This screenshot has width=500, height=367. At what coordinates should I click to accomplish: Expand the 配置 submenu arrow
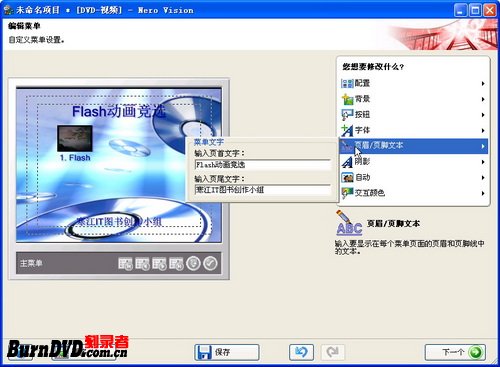point(483,83)
